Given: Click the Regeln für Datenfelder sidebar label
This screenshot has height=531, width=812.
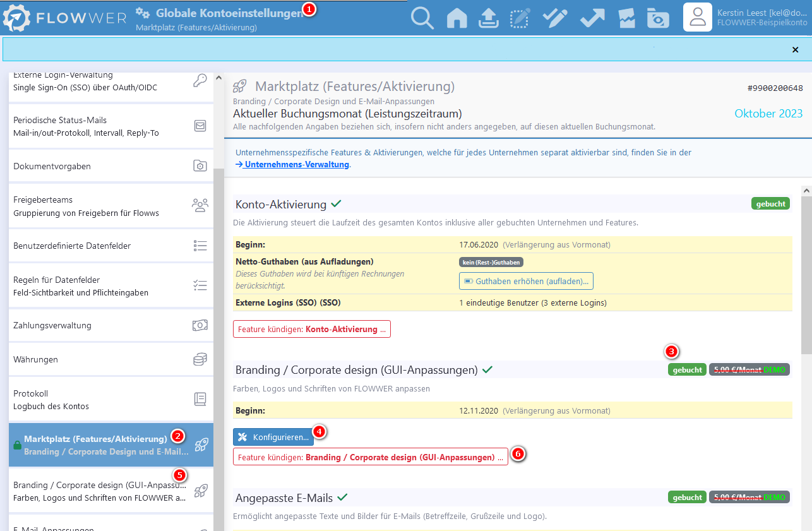Looking at the screenshot, I should tap(57, 280).
